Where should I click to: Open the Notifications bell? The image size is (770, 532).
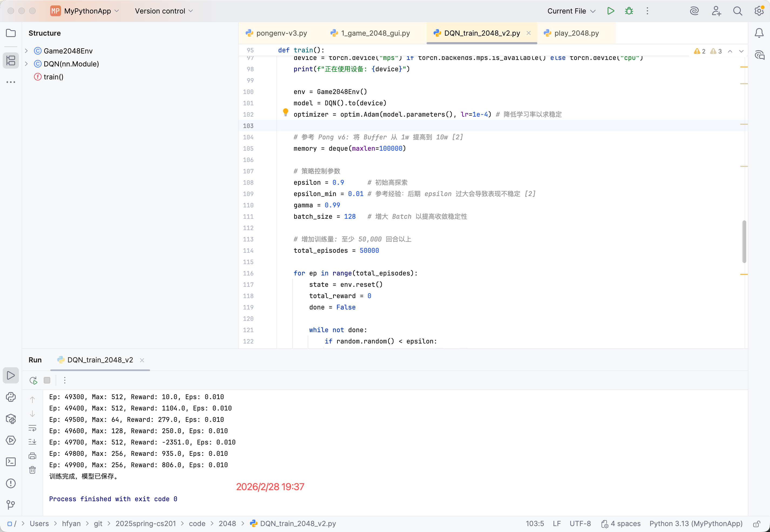[759, 33]
